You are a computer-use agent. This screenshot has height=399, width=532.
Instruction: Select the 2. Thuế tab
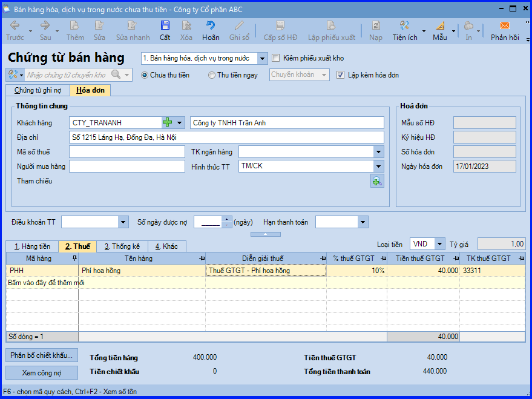[77, 246]
